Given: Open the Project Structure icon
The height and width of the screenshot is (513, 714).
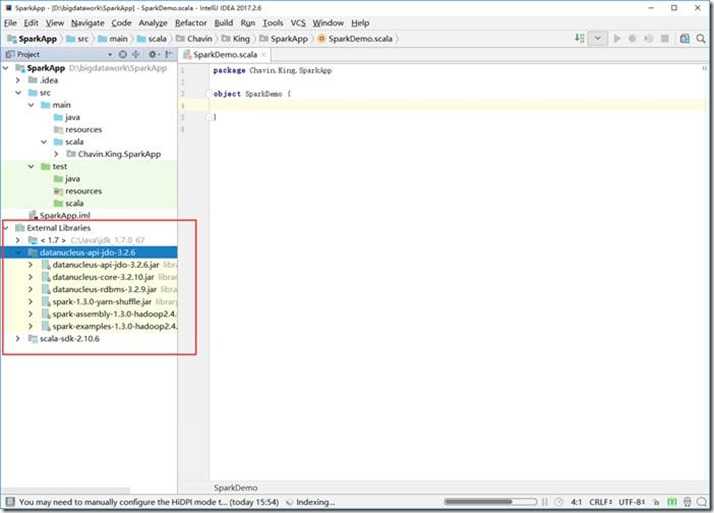Looking at the screenshot, I should pyautogui.click(x=684, y=39).
